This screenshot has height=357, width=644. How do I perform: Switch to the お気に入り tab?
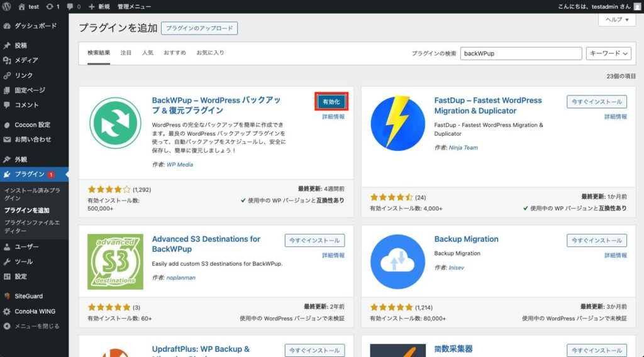tap(210, 53)
